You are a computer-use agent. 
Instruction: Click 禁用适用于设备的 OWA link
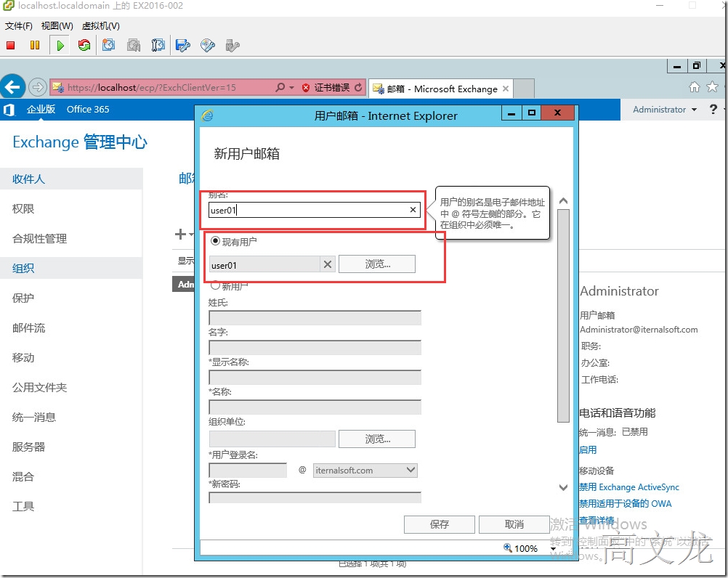(x=626, y=504)
